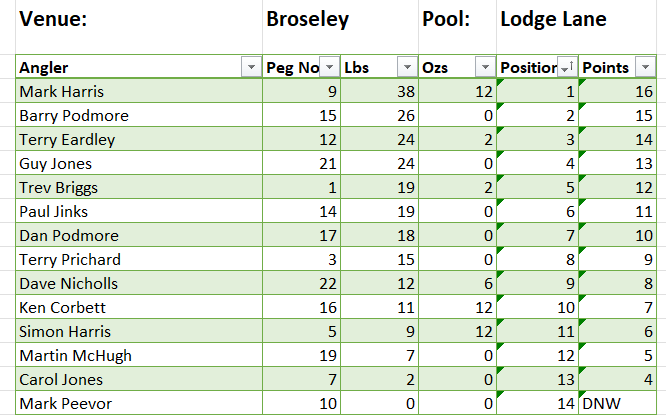Expand the Points column filter dropdown
This screenshot has width=666, height=415.
pyautogui.click(x=648, y=67)
